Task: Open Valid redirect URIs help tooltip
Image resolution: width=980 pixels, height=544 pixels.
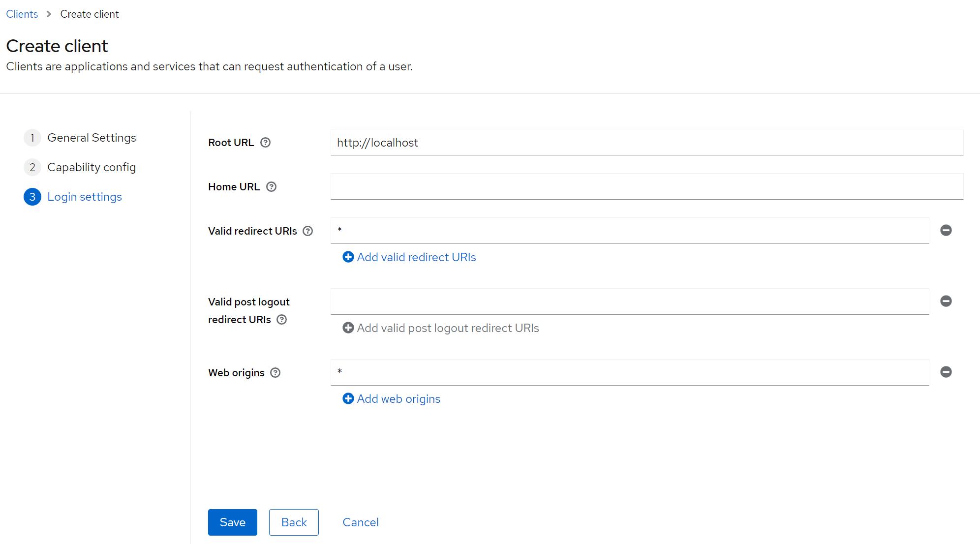Action: click(307, 231)
